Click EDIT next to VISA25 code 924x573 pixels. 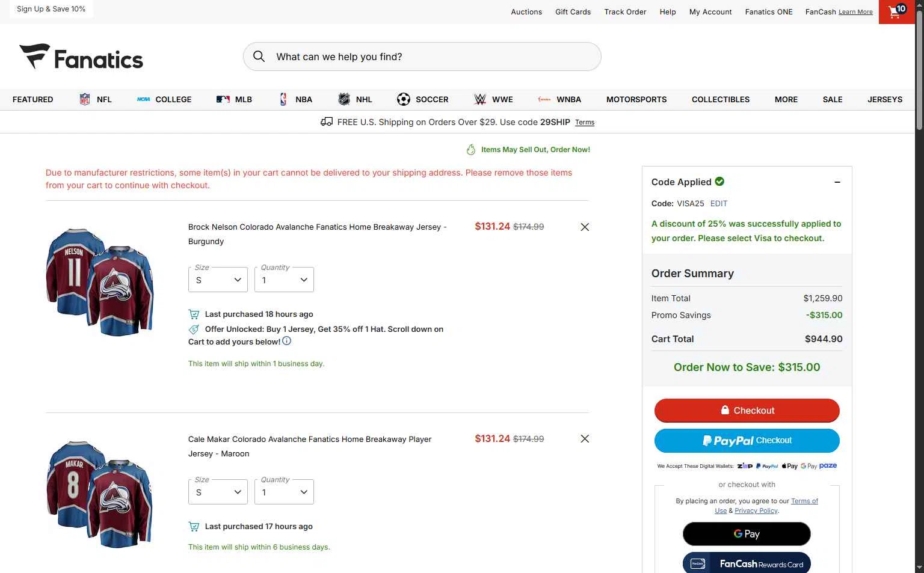tap(719, 203)
